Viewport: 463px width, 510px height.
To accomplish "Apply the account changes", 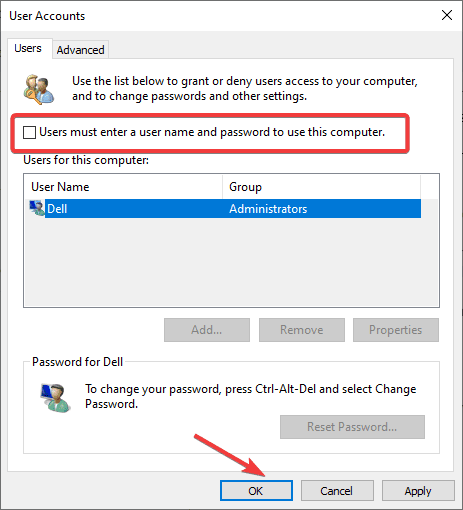I will point(418,491).
